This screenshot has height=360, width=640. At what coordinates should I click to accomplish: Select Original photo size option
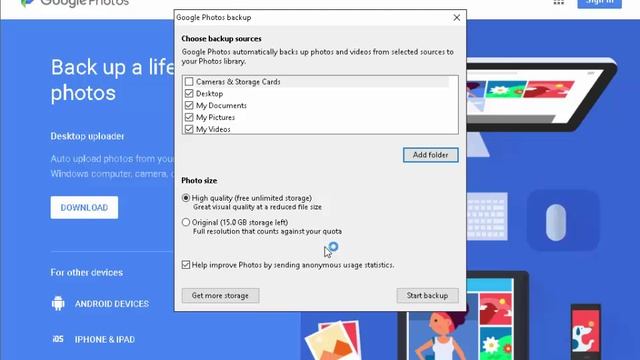pyautogui.click(x=186, y=222)
